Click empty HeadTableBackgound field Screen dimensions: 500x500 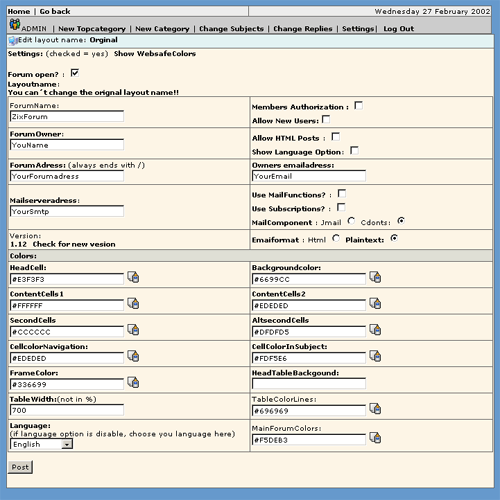point(309,384)
